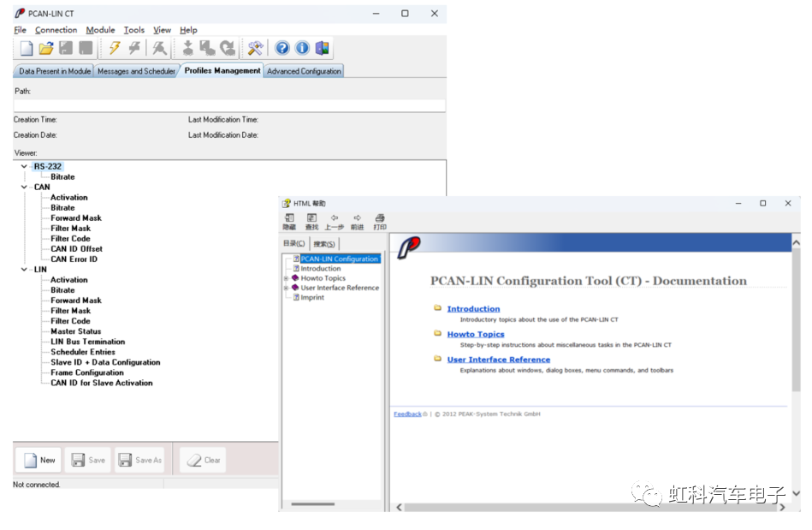The width and height of the screenshot is (812, 530).
Task: Open the Connection menu
Action: (x=56, y=30)
